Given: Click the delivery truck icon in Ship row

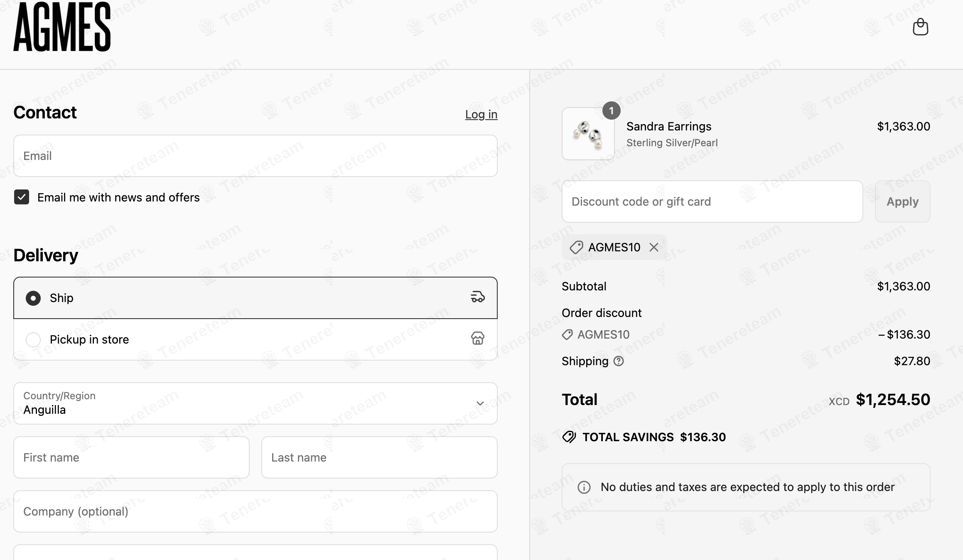Looking at the screenshot, I should click(x=477, y=297).
